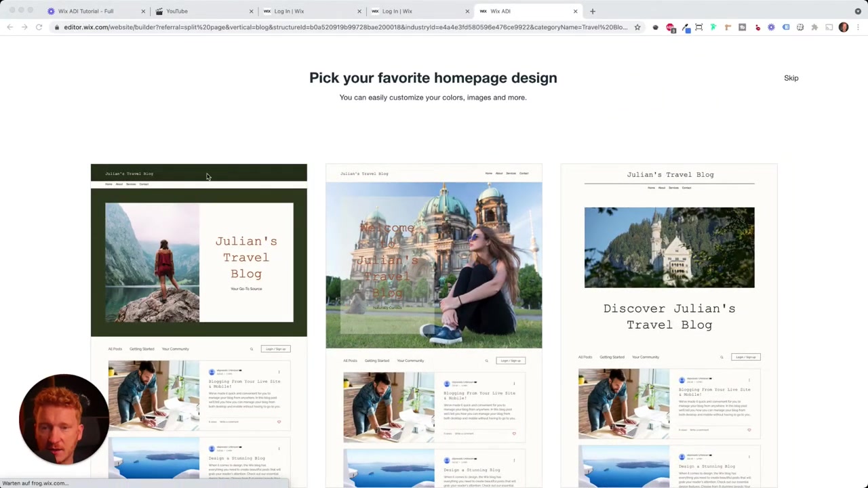Choose the Discover Julian's Travel Blog design

point(669,325)
